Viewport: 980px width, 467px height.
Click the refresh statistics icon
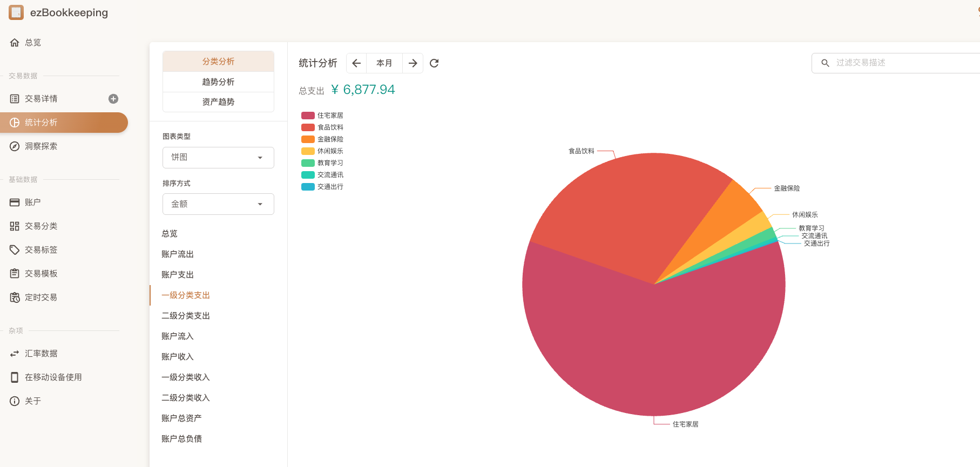[x=434, y=63]
